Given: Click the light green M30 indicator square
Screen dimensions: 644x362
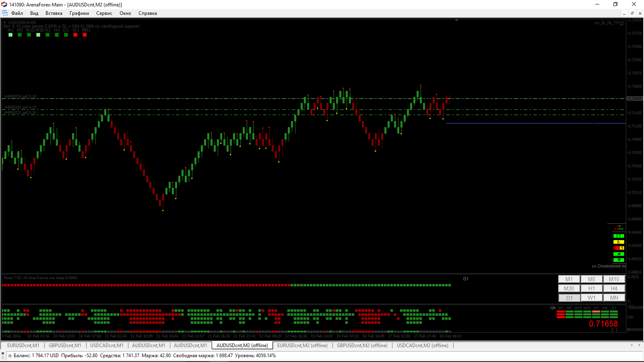Looking at the screenshot, I should tap(38, 35).
